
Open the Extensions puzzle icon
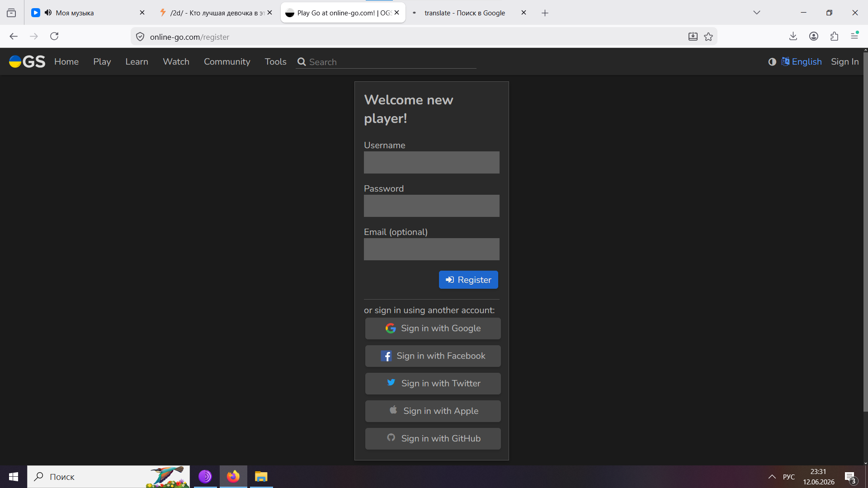pyautogui.click(x=835, y=37)
